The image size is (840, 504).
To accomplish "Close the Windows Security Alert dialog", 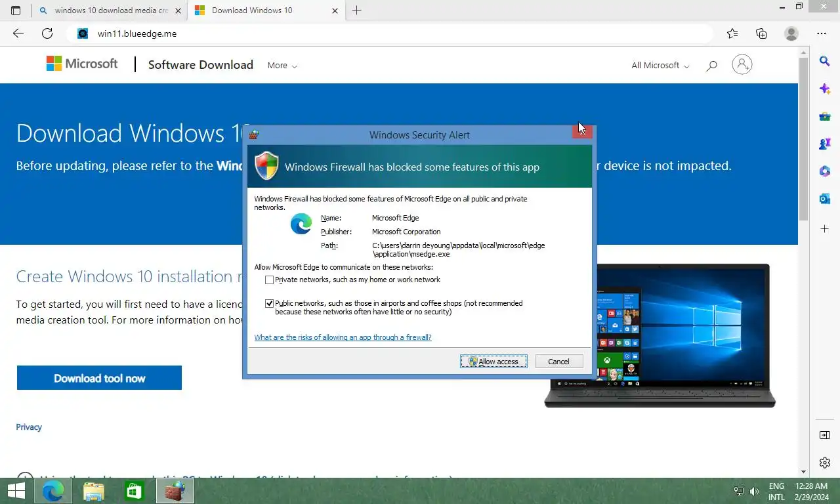I will click(582, 131).
